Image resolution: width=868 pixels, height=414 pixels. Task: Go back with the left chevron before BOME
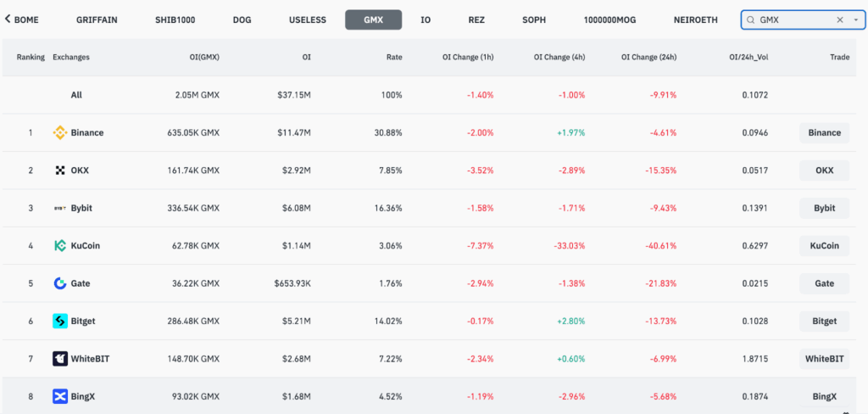(8, 20)
